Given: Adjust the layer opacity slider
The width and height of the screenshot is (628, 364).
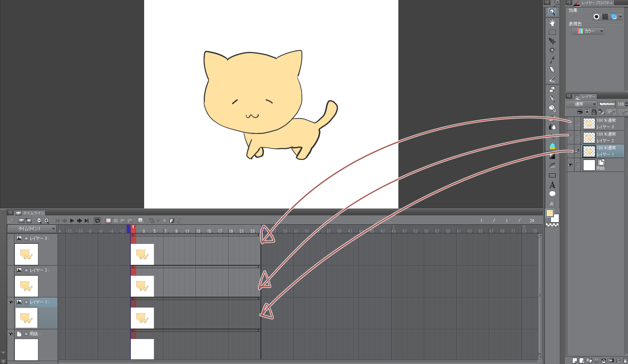Looking at the screenshot, I should point(607,104).
